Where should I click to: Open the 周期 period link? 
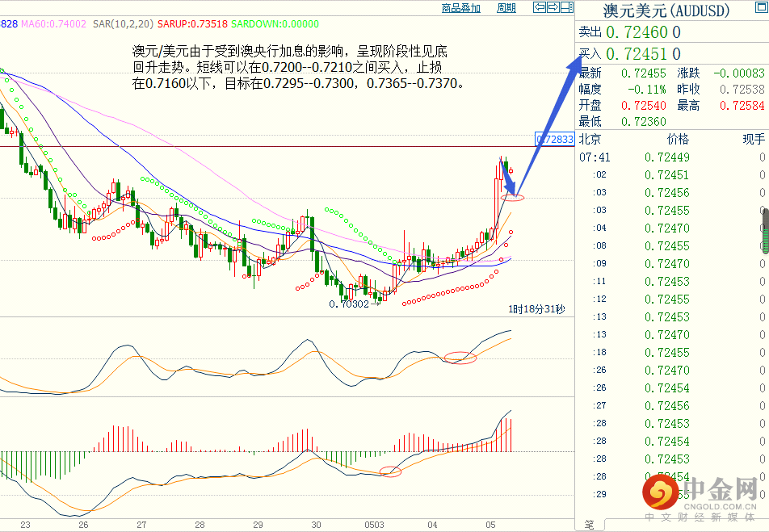click(x=506, y=8)
